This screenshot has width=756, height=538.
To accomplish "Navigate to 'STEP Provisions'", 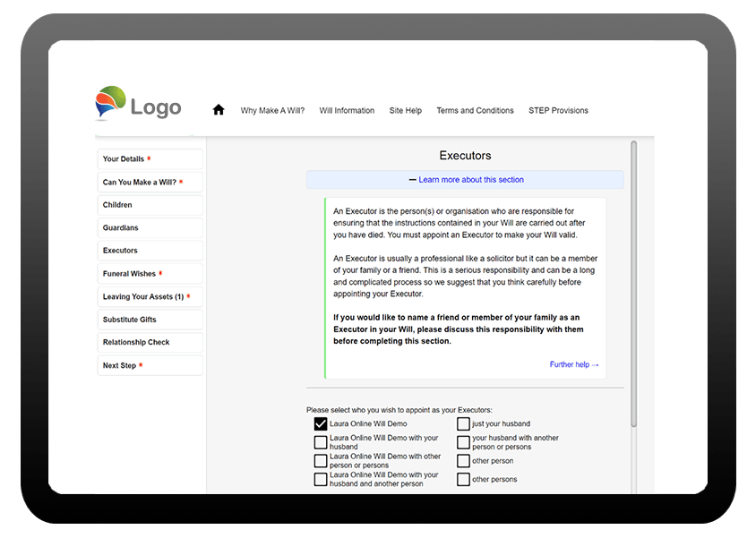I will [x=558, y=111].
